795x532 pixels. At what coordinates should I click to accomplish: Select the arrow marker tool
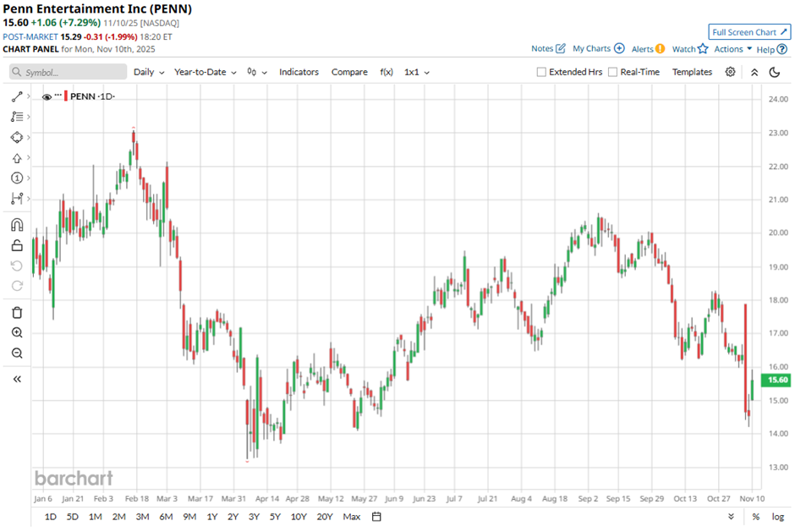[17, 158]
